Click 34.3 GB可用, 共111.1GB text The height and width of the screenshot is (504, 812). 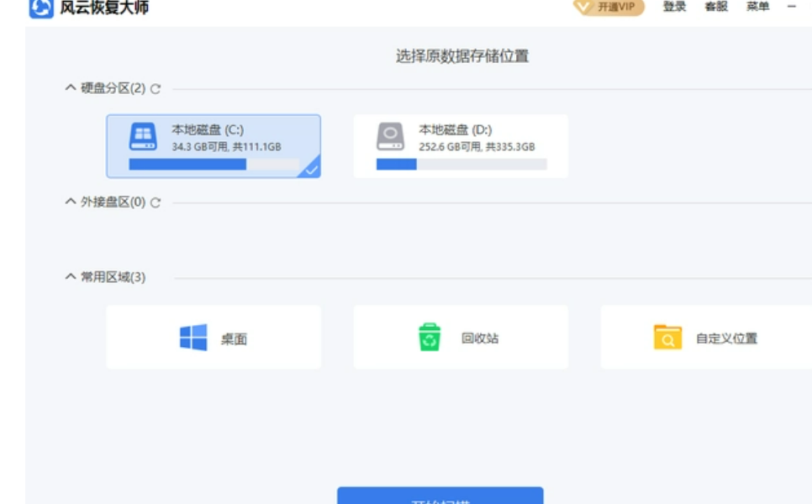[x=226, y=146]
